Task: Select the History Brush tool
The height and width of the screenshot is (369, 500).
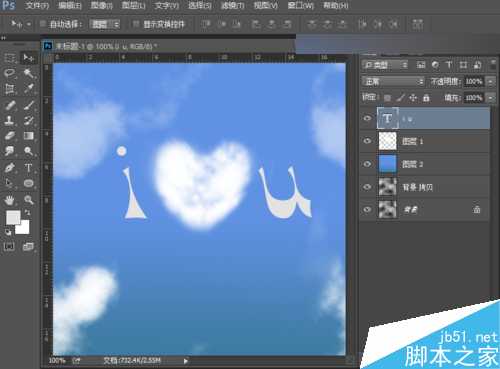Action: 28,120
